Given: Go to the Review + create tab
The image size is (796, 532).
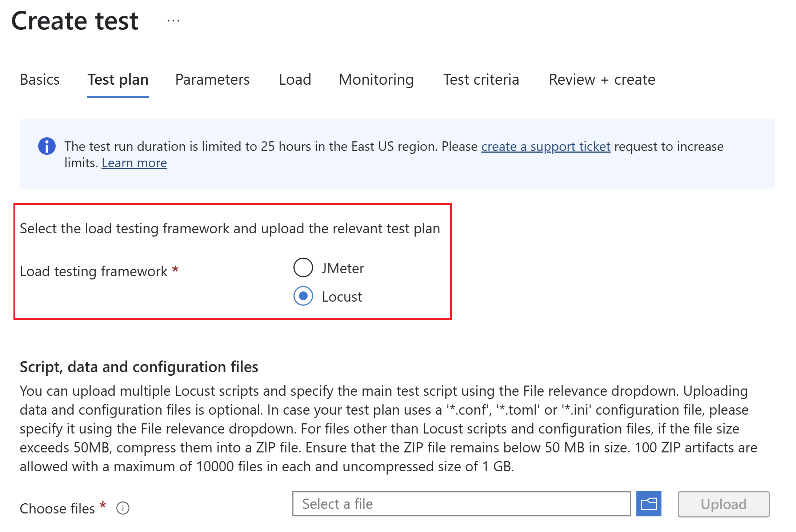Looking at the screenshot, I should tap(602, 80).
